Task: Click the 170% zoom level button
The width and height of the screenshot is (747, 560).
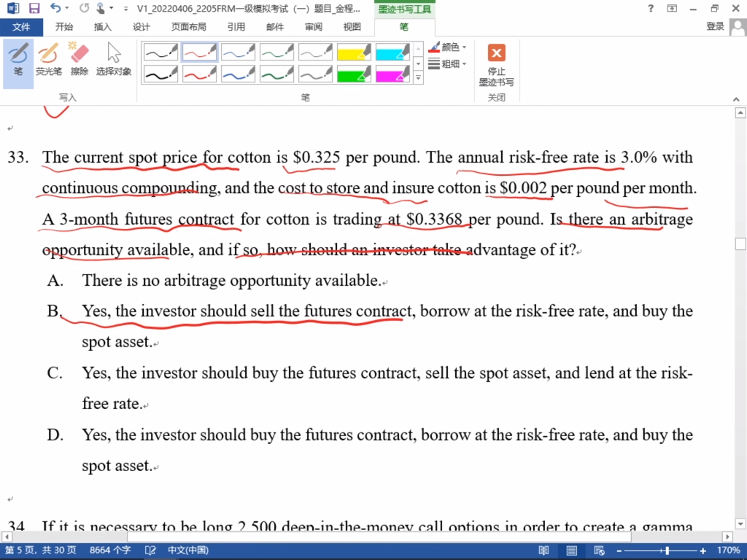Action: [x=728, y=551]
